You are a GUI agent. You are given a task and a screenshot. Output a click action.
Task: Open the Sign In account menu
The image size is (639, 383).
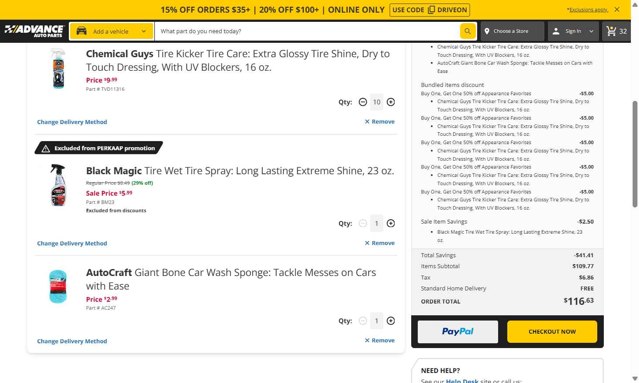pos(573,31)
